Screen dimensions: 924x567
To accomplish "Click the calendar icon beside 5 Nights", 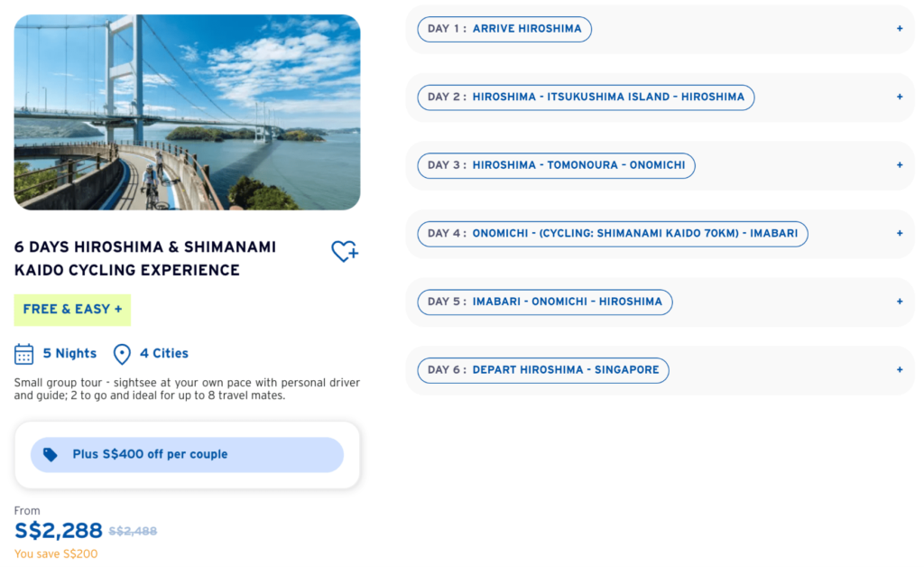I will [23, 354].
